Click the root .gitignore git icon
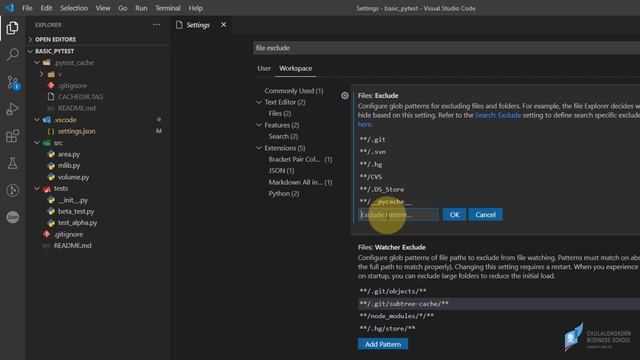 tap(47, 234)
